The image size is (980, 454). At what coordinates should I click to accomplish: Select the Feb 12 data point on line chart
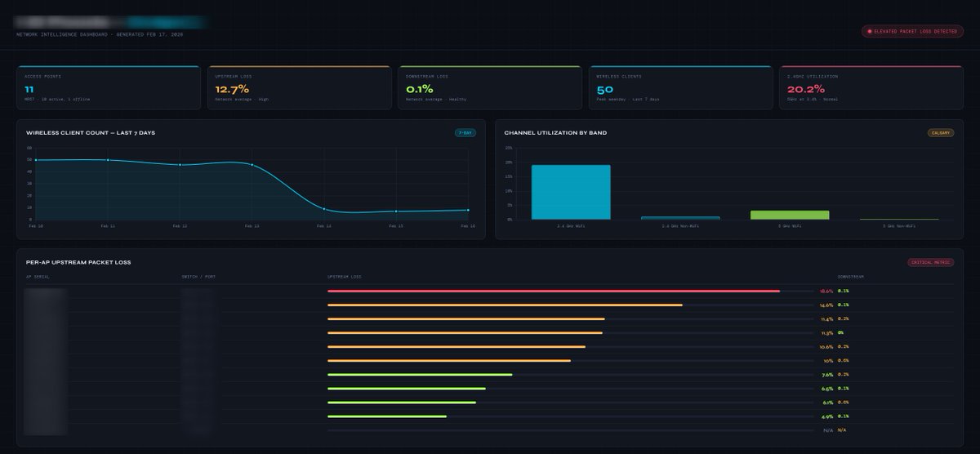coord(180,165)
